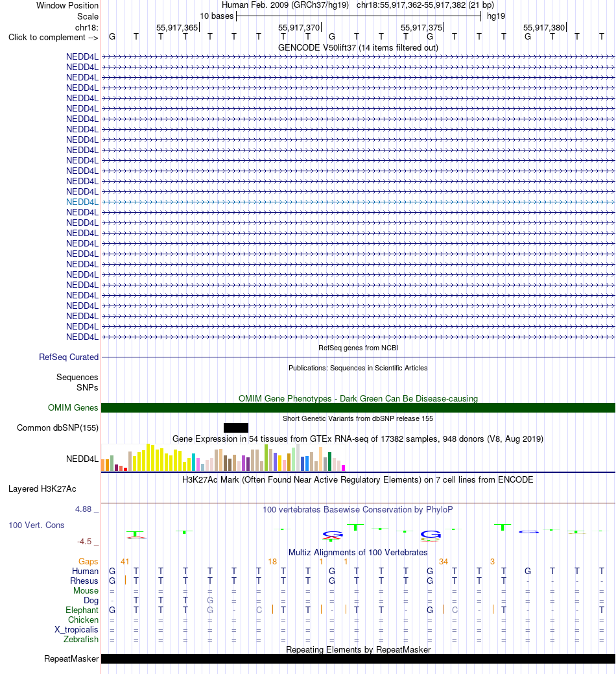Screen dimensions: 616x674
Task: Select the Mouse alignment row label
Action: (86, 590)
